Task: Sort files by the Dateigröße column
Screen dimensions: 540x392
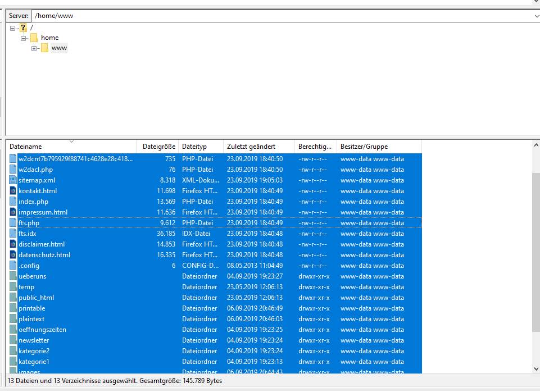Action: [x=158, y=146]
